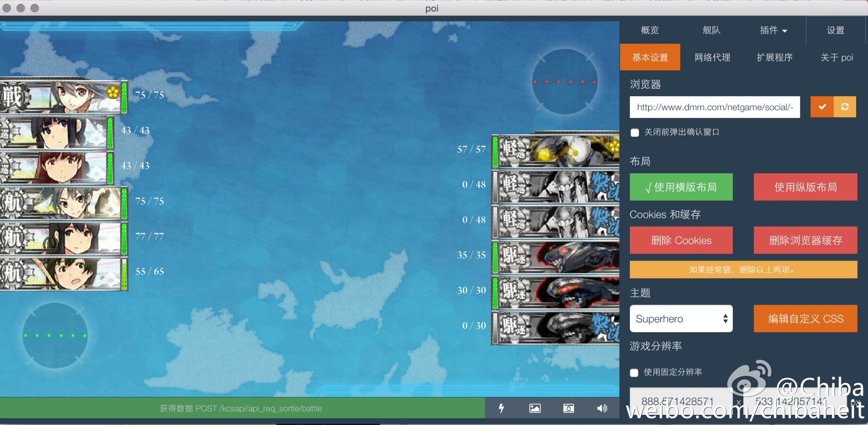Click the lightning bolt icon in bottom bar
This screenshot has height=425, width=868.
pos(501,408)
